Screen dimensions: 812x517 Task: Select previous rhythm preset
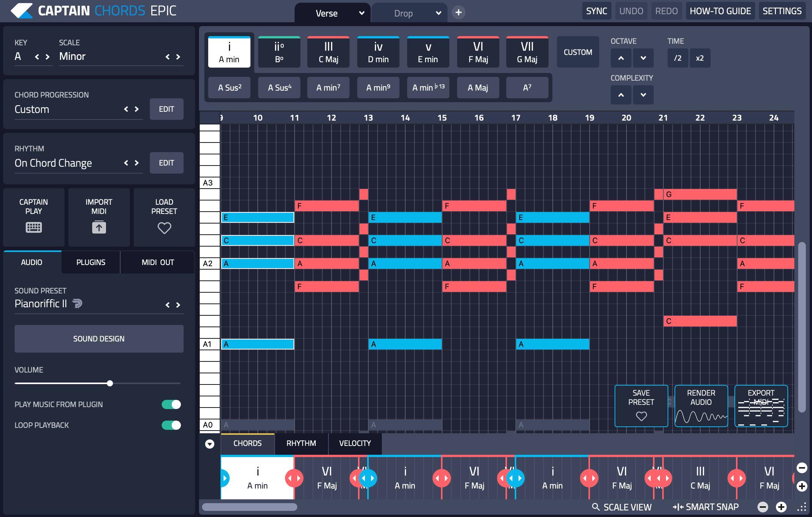pyautogui.click(x=126, y=163)
